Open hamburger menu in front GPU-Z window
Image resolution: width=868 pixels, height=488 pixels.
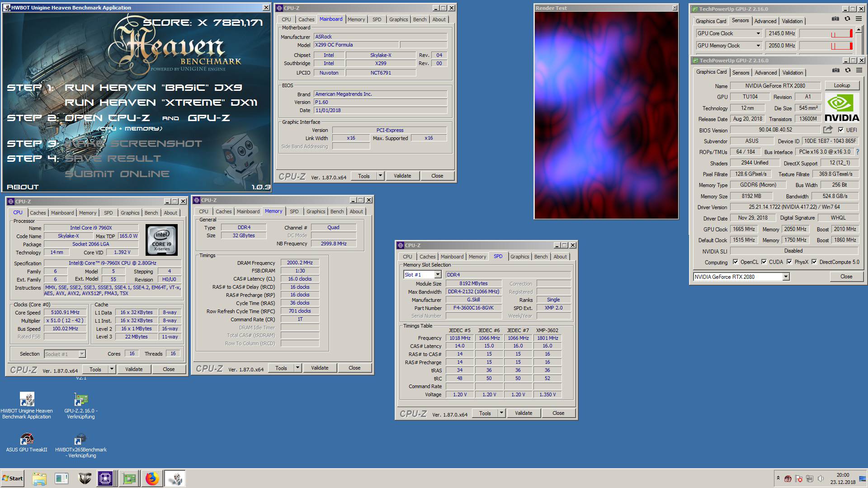(x=859, y=70)
